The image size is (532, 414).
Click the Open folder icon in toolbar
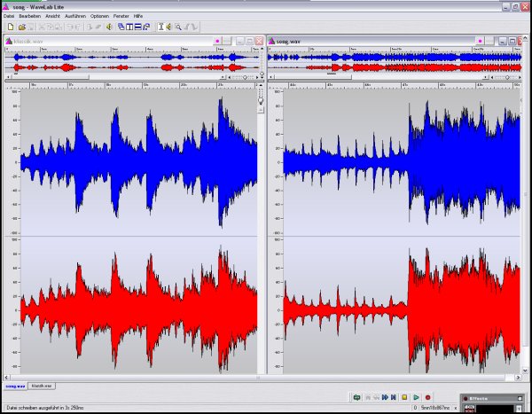point(21,27)
